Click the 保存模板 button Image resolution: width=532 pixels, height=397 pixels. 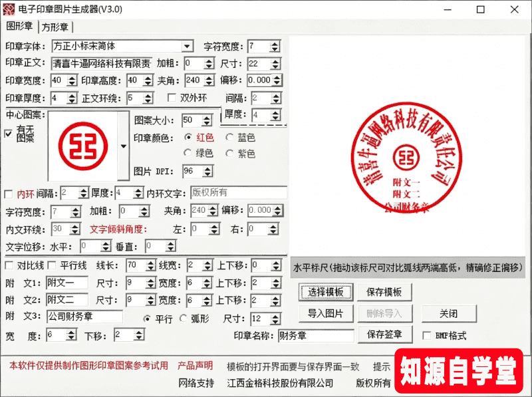click(384, 292)
